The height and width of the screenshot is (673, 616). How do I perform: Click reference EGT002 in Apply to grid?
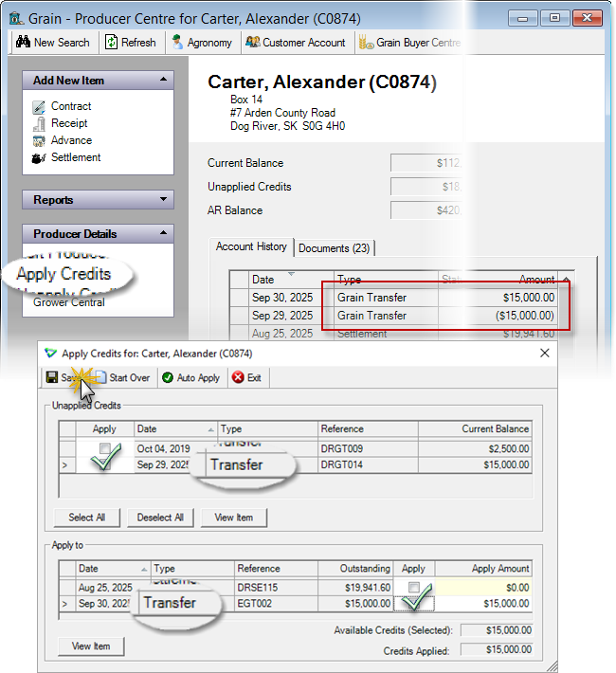[x=255, y=603]
